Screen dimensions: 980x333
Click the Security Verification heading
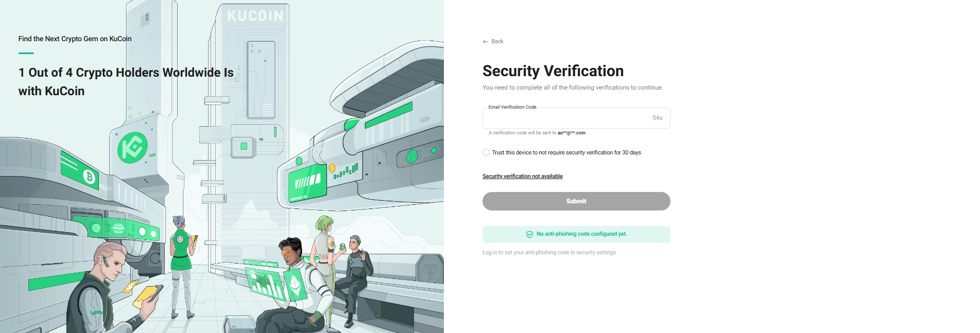pos(553,71)
